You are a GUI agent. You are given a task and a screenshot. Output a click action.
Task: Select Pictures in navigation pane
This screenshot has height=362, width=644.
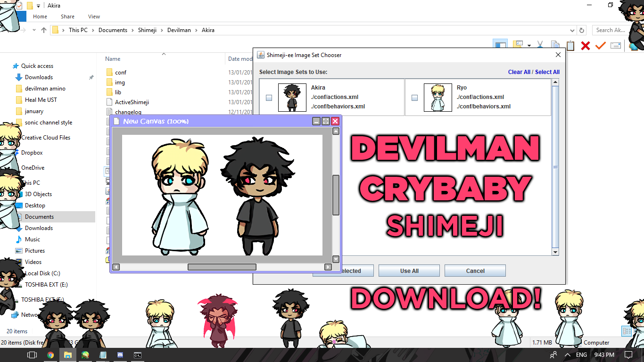35,251
